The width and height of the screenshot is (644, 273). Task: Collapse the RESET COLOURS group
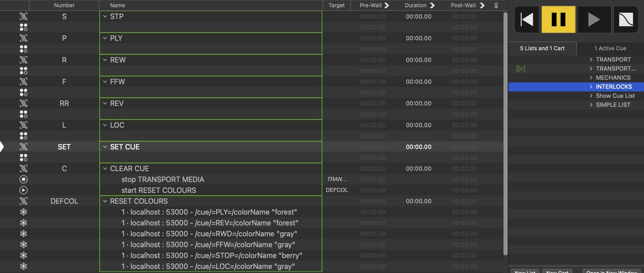(x=105, y=201)
